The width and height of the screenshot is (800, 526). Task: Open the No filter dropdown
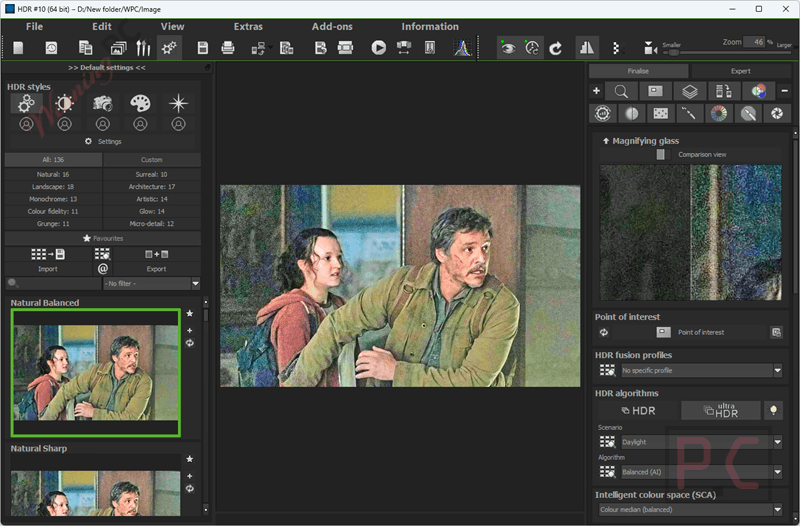(x=152, y=283)
